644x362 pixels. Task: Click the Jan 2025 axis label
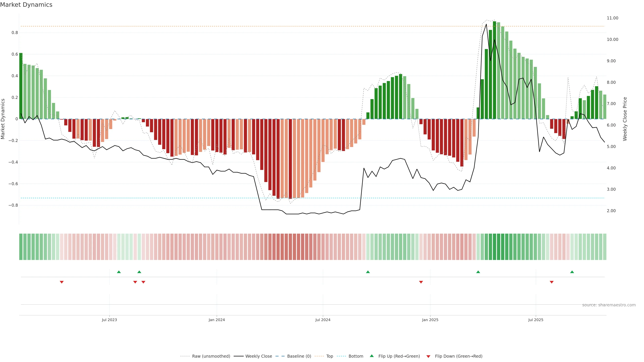pyautogui.click(x=430, y=320)
